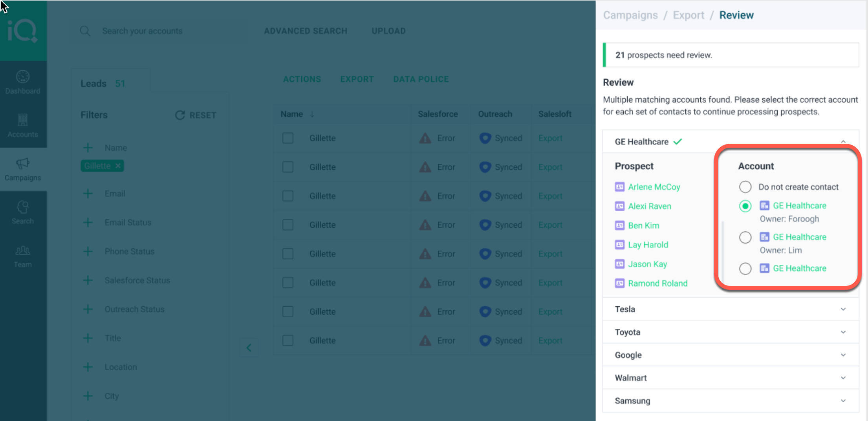Click the Search your accounts field

pos(157,31)
